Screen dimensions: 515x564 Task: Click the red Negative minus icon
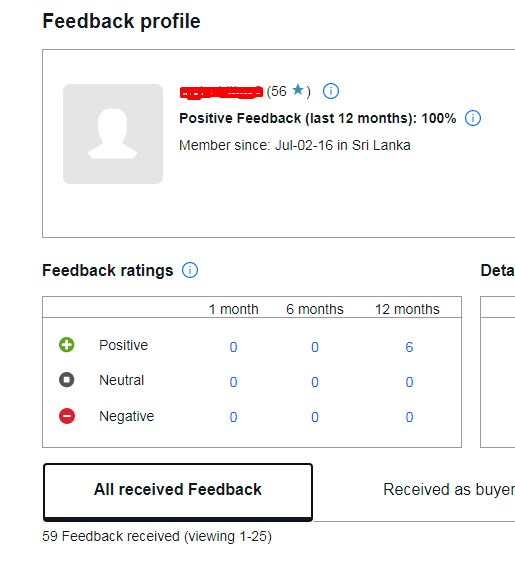pyautogui.click(x=67, y=416)
